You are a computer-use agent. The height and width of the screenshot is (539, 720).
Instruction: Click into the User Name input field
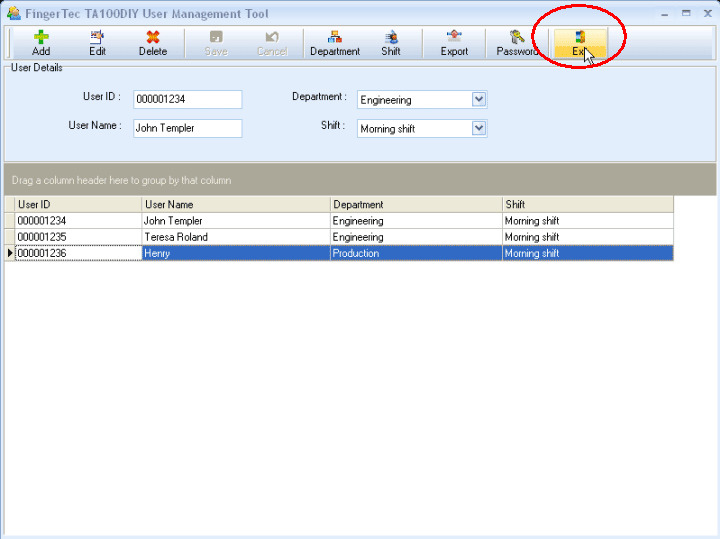pyautogui.click(x=187, y=128)
